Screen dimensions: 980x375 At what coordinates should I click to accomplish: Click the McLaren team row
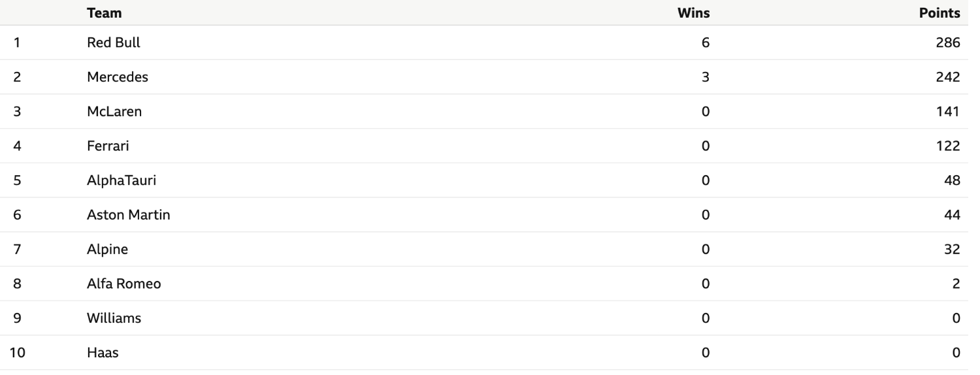(490, 112)
